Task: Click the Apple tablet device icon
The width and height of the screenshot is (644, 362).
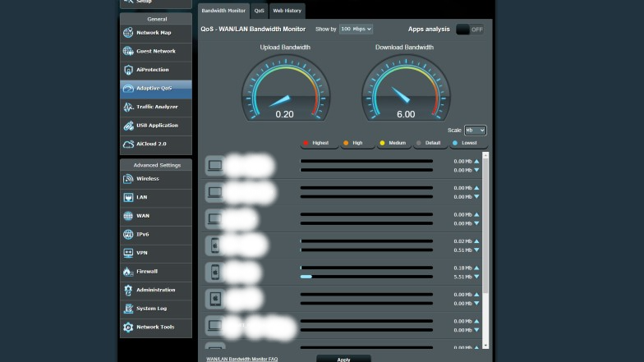Action: pos(215,299)
